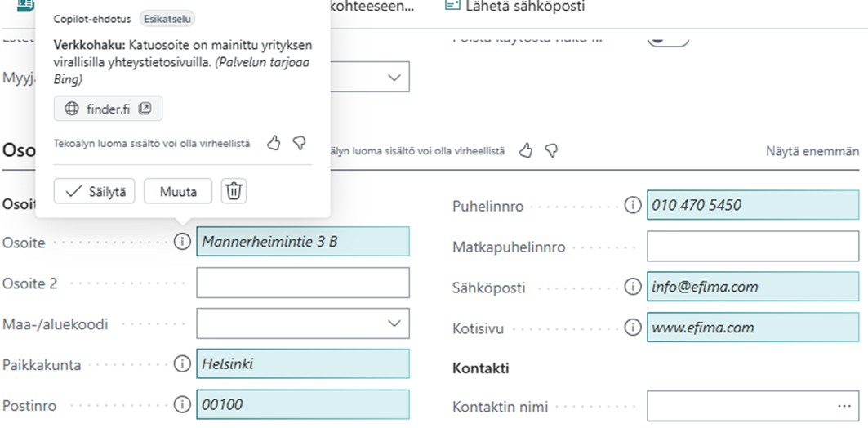Click thumbs down in Copilot suggestion popup
Screen dimensions: 868x428
pos(300,144)
